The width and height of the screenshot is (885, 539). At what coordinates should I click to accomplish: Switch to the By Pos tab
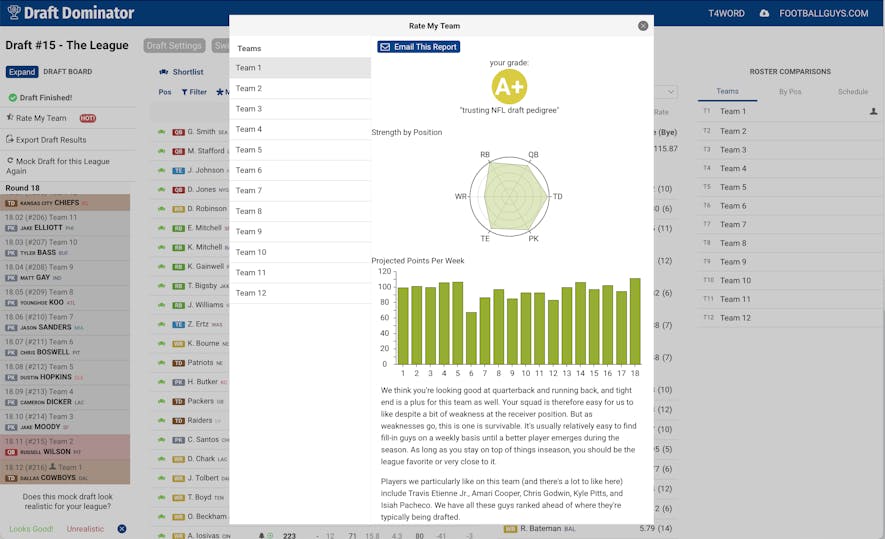coord(790,91)
